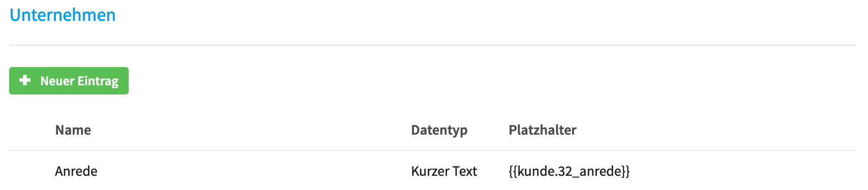Click the green Neuer Eintrag button label
The width and height of the screenshot is (868, 190).
(79, 81)
